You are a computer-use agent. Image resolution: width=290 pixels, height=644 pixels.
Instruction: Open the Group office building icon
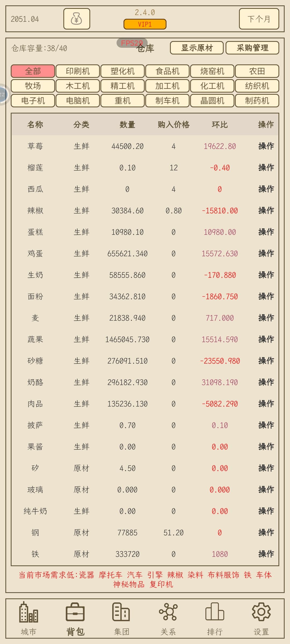pyautogui.click(x=121, y=612)
